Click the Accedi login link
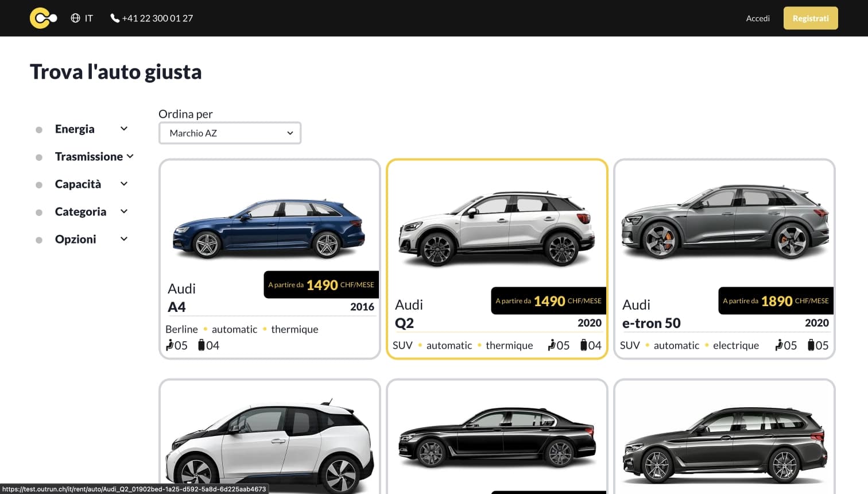This screenshot has width=868, height=494. point(758,18)
